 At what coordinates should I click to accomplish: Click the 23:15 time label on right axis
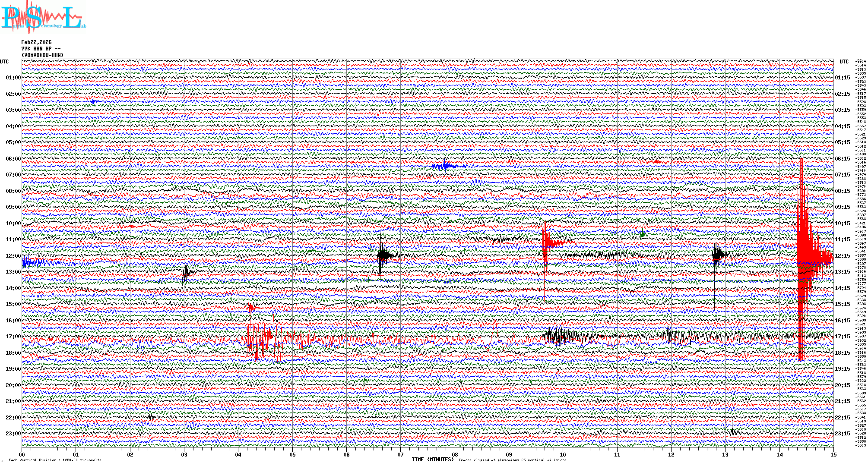(842, 434)
